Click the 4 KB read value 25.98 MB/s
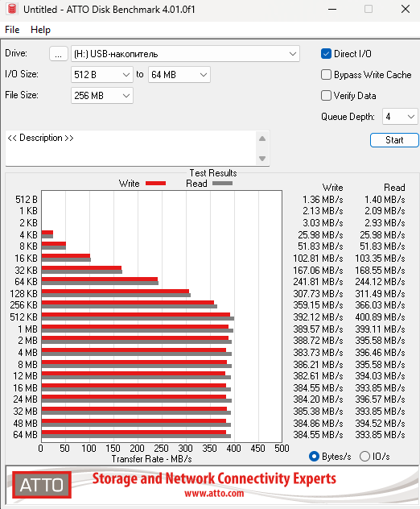Screen dimensions: 420x509 (x=382, y=234)
